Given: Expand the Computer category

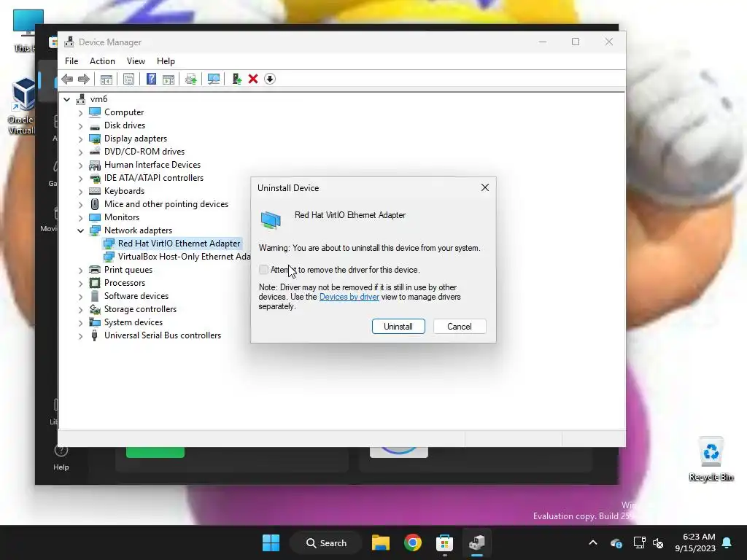Looking at the screenshot, I should [80, 112].
